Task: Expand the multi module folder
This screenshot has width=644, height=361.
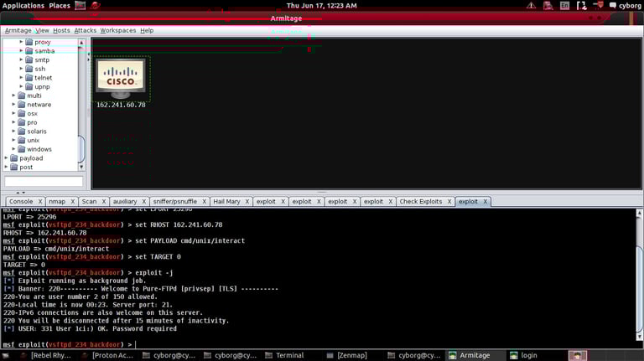Action: (x=13, y=95)
